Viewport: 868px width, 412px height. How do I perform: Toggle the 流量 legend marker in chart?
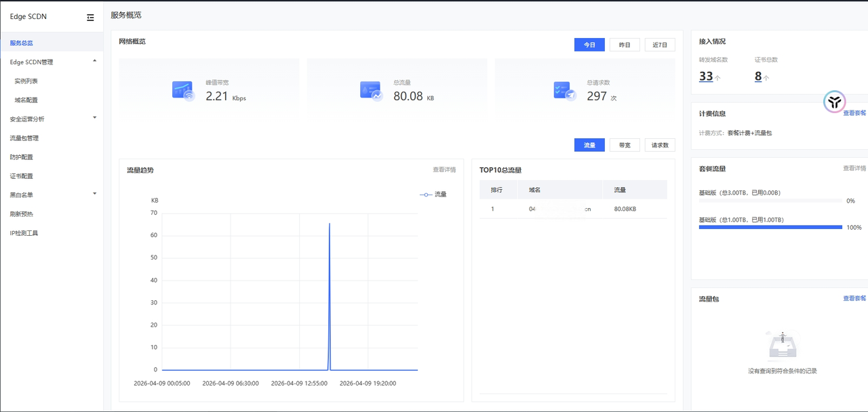pos(426,194)
